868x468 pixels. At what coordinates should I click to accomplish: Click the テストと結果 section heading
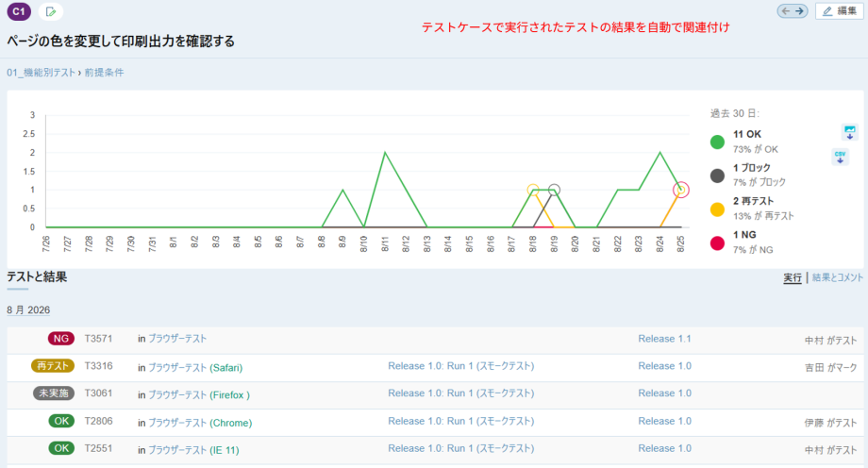coord(37,276)
